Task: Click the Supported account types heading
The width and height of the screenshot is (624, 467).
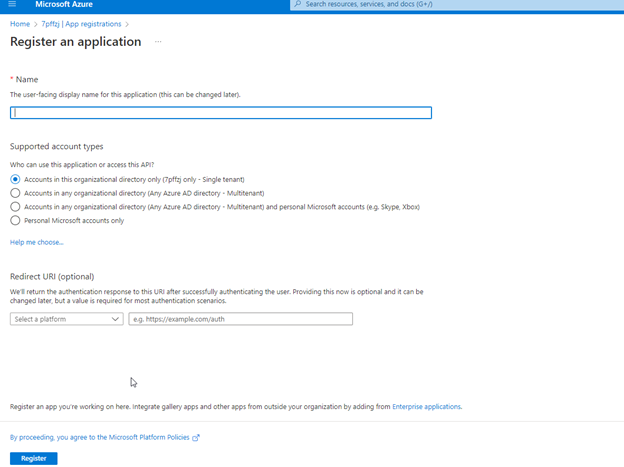Action: click(57, 147)
